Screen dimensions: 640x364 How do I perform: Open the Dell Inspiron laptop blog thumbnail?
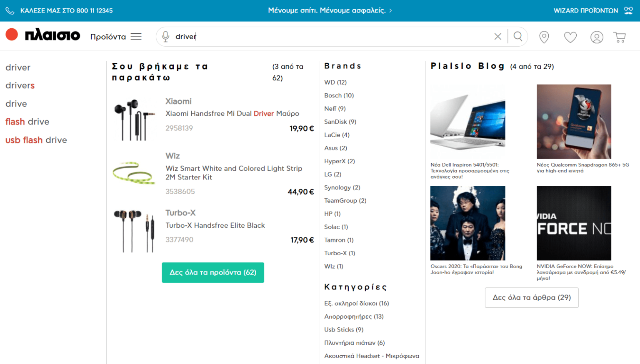(x=467, y=121)
